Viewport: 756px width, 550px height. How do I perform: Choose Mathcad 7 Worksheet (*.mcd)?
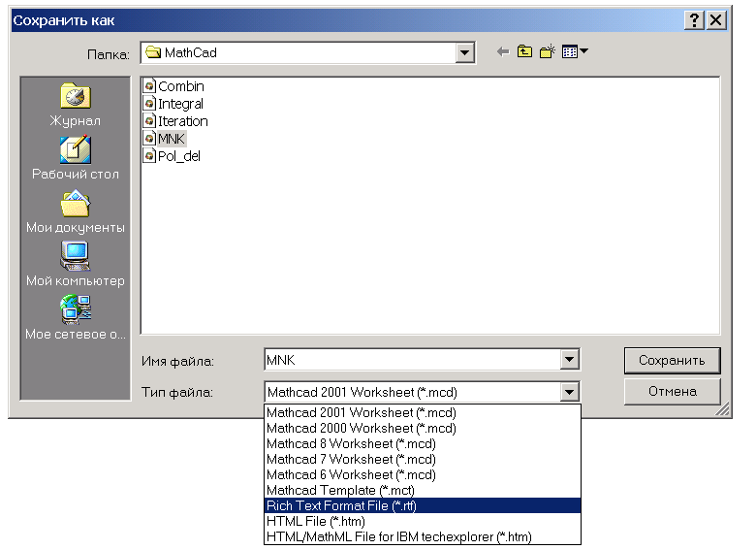[x=423, y=459]
